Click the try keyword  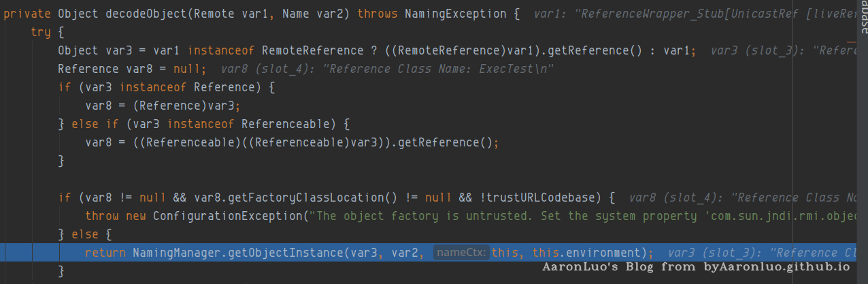41,32
